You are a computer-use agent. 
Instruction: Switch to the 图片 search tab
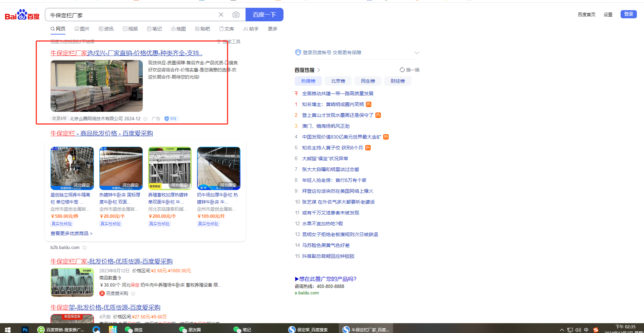(x=82, y=29)
